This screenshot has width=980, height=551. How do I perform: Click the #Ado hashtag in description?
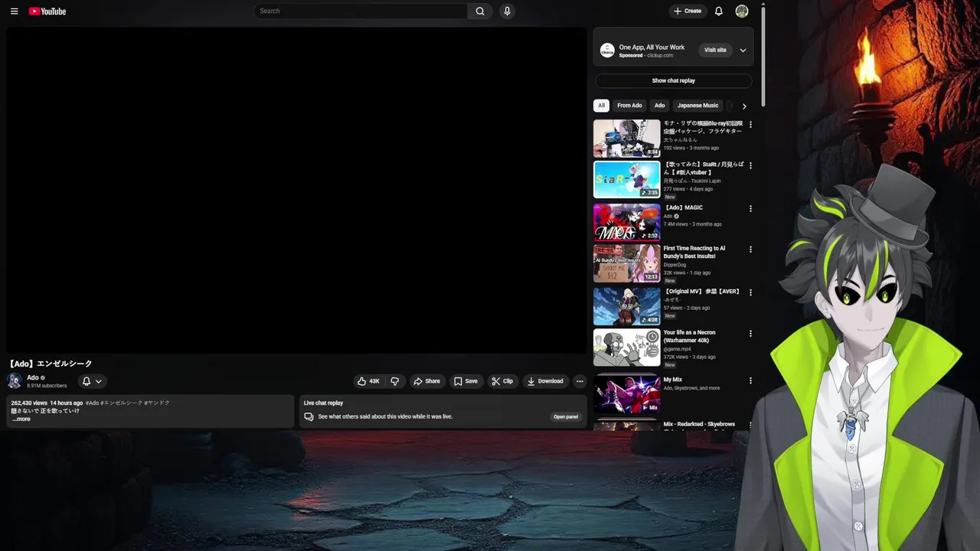pyautogui.click(x=92, y=403)
